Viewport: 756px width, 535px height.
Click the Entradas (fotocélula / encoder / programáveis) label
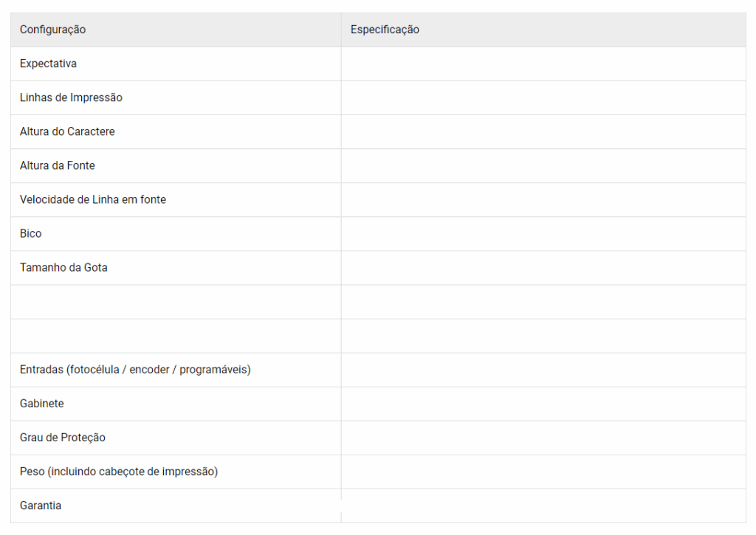(135, 370)
